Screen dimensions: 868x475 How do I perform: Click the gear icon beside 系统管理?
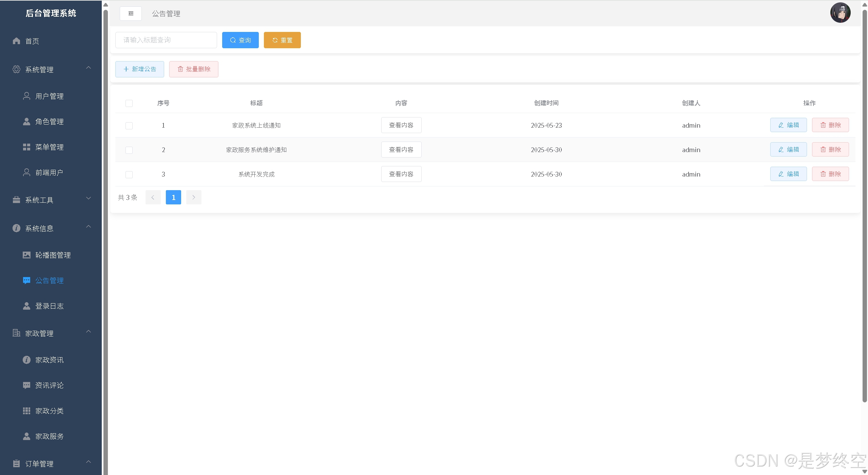point(16,70)
